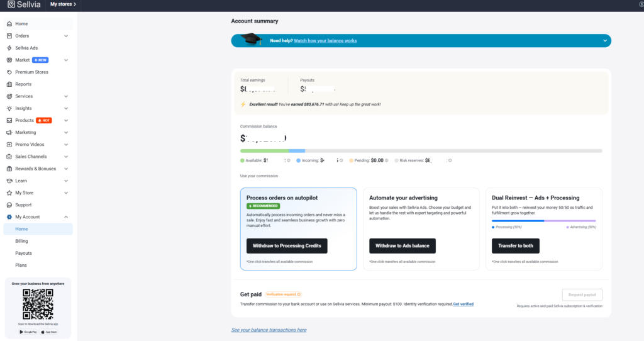Expand the Products menu chevron
644x341 pixels.
[66, 120]
